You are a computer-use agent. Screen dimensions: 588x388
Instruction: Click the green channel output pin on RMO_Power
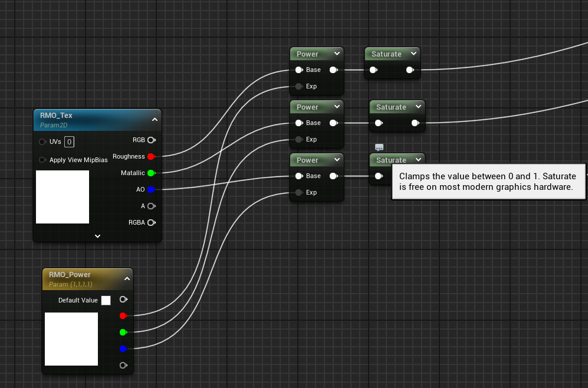click(x=123, y=333)
